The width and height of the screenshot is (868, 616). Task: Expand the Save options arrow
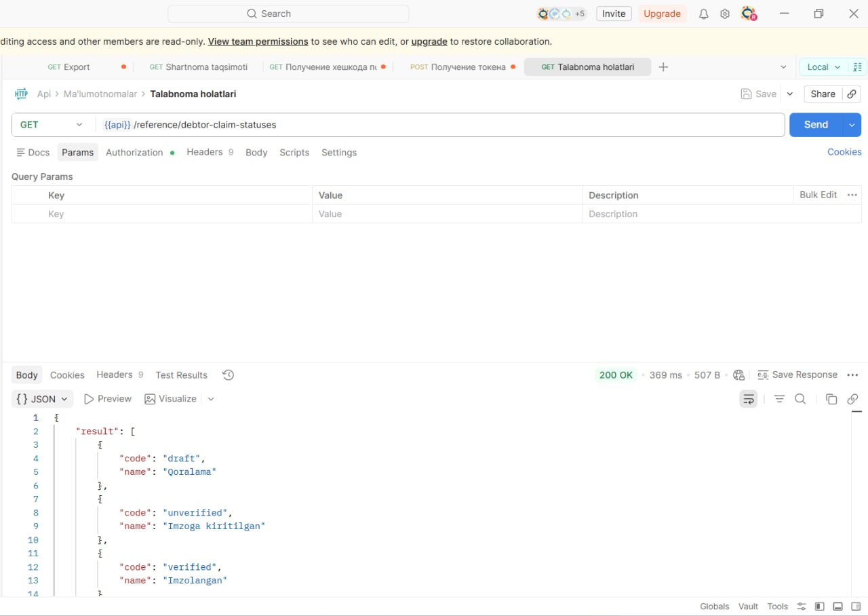click(x=790, y=94)
